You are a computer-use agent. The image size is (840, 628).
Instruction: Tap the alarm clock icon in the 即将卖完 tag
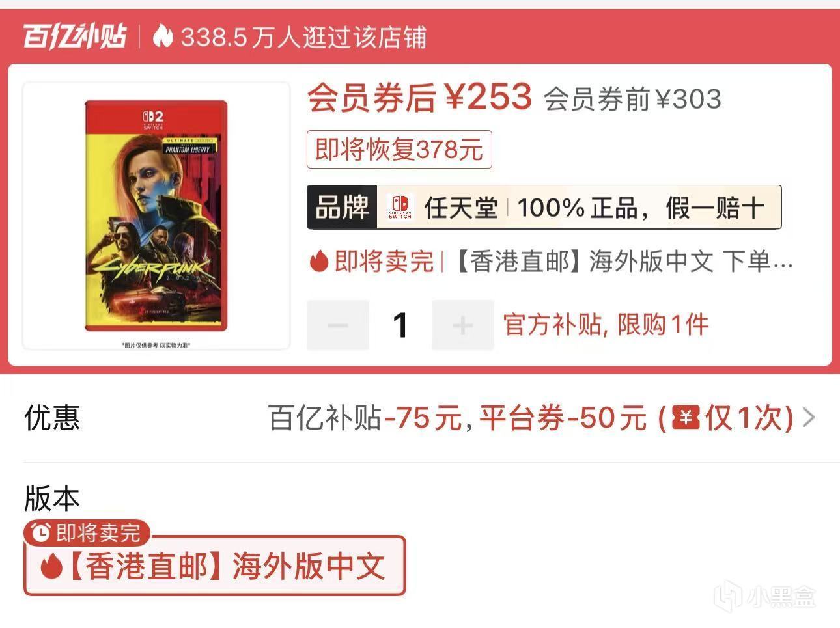pyautogui.click(x=41, y=534)
